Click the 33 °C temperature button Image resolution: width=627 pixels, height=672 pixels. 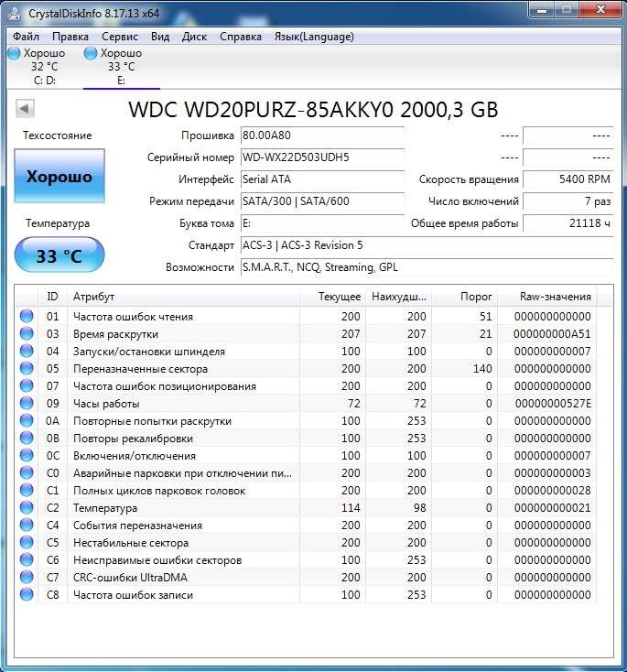[x=59, y=255]
